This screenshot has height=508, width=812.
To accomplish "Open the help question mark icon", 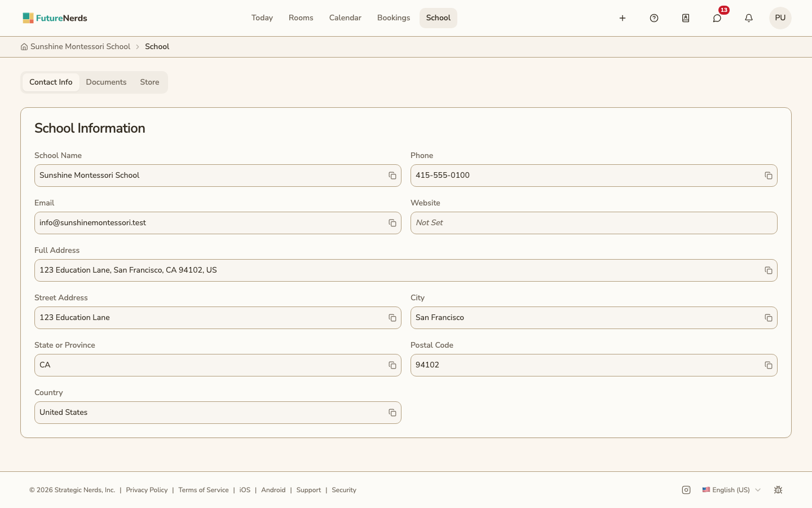I will 654,18.
